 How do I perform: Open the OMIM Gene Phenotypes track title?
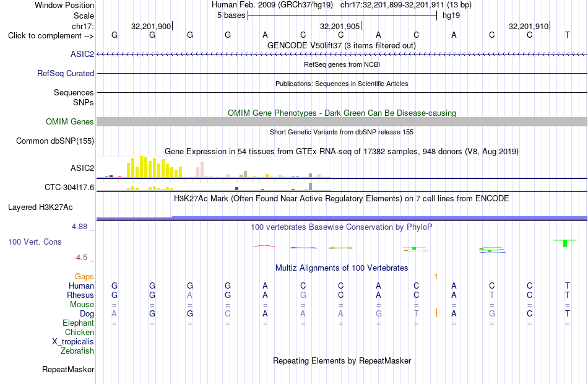[342, 113]
